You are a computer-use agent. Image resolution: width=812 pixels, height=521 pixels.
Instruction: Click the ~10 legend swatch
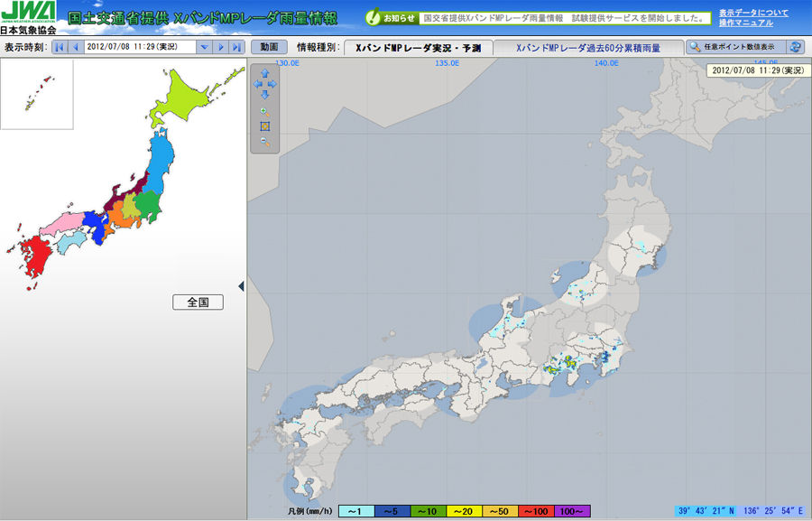point(429,512)
